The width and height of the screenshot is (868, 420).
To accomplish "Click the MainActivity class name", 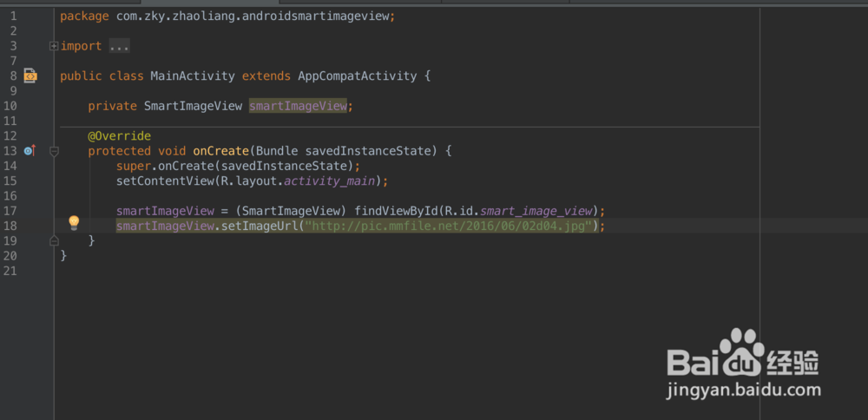I will (193, 76).
